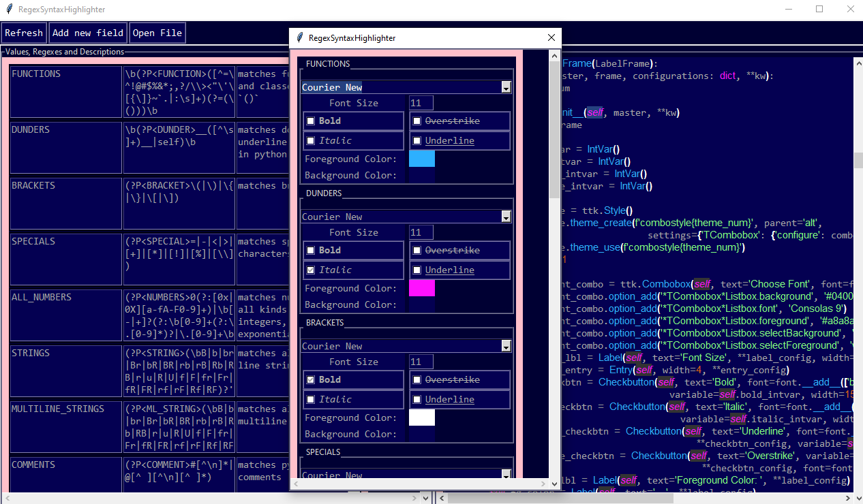Toggle Overstrike checkbox in BRACKETS section
The height and width of the screenshot is (504, 863).
(x=417, y=380)
